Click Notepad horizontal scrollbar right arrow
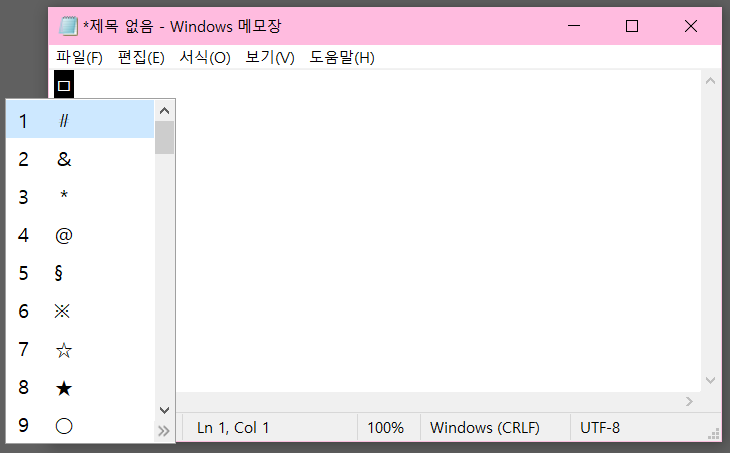The image size is (730, 453). 689,401
